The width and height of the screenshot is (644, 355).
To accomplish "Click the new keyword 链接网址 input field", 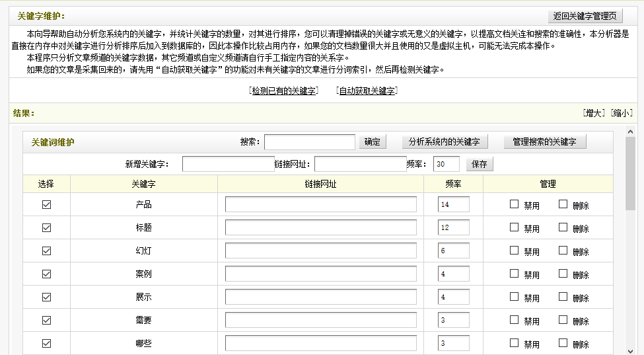I will click(360, 164).
